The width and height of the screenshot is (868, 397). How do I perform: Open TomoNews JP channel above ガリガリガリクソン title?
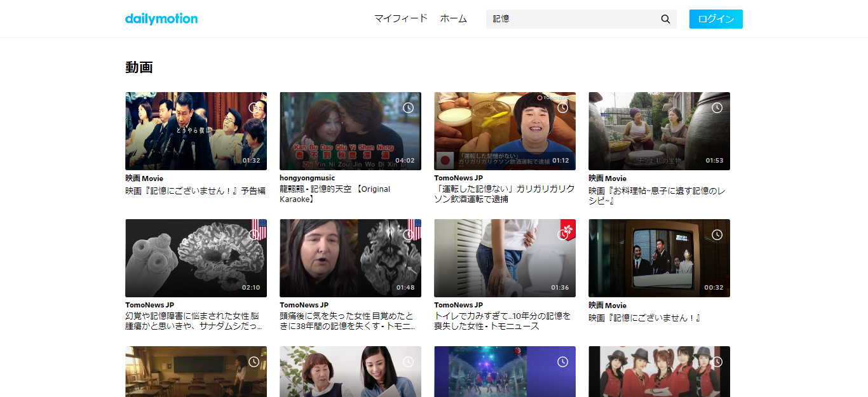coord(458,178)
